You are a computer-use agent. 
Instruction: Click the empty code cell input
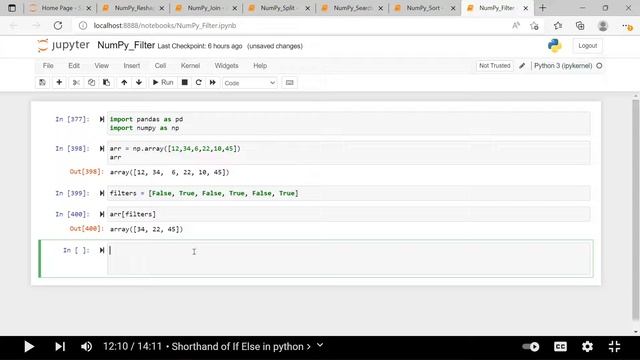tap(349, 259)
